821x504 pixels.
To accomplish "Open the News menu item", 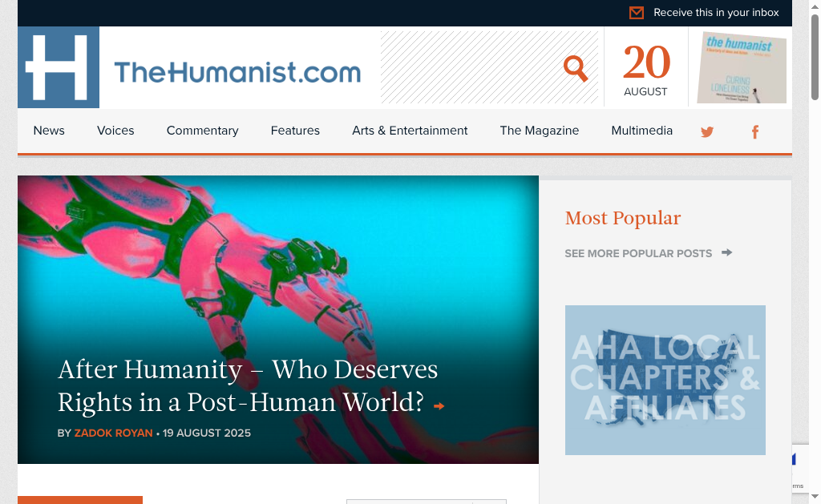I will 49,131.
